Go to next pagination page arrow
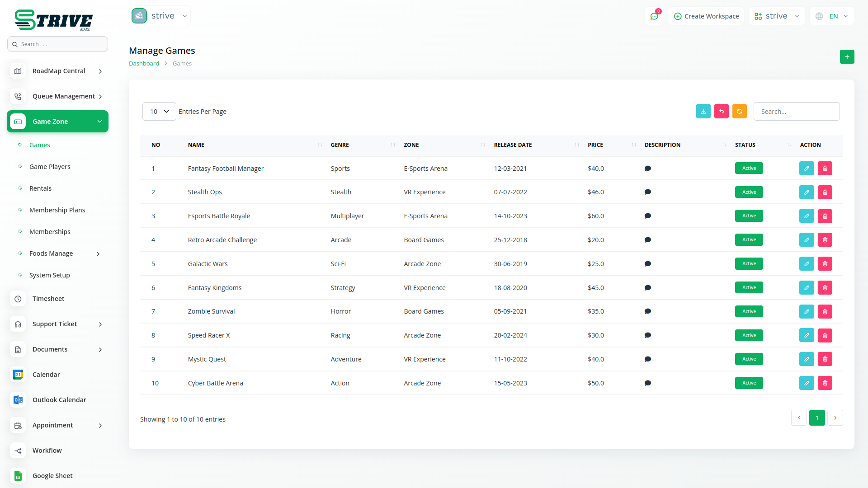Viewport: 868px width, 488px height. coord(835,418)
